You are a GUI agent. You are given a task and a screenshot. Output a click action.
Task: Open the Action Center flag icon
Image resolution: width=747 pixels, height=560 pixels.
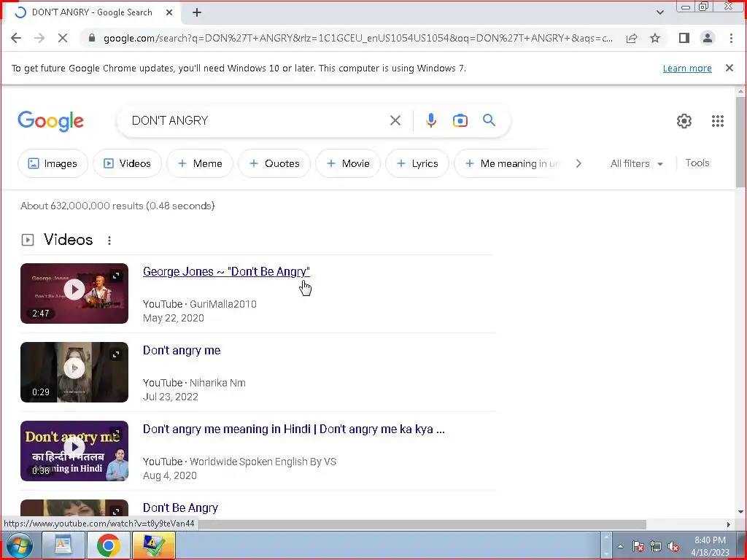[638, 546]
